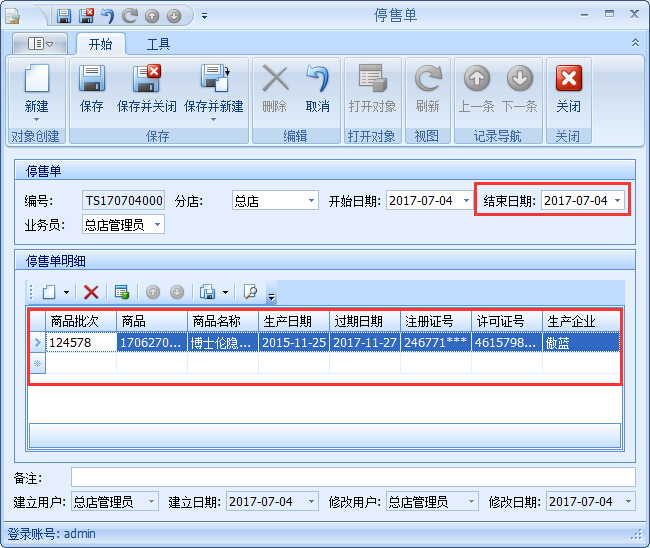Open the export dropdown arrow
650x548 pixels.
(226, 292)
